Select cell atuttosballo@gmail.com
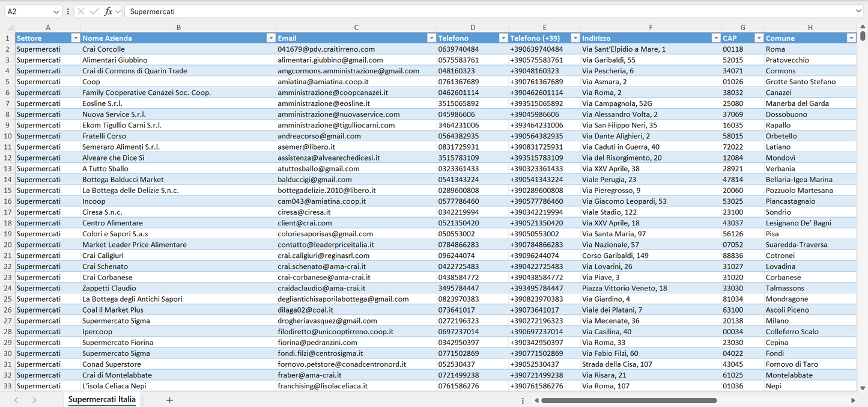The image size is (868, 407). click(x=356, y=168)
